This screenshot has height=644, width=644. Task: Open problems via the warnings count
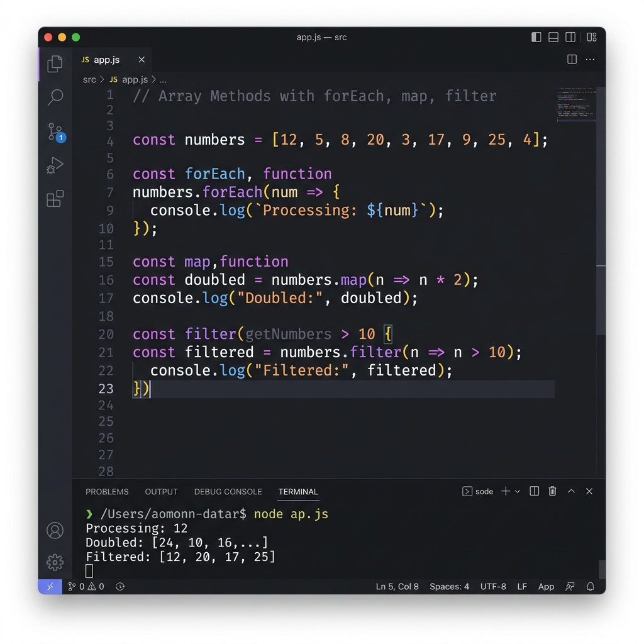(x=96, y=587)
